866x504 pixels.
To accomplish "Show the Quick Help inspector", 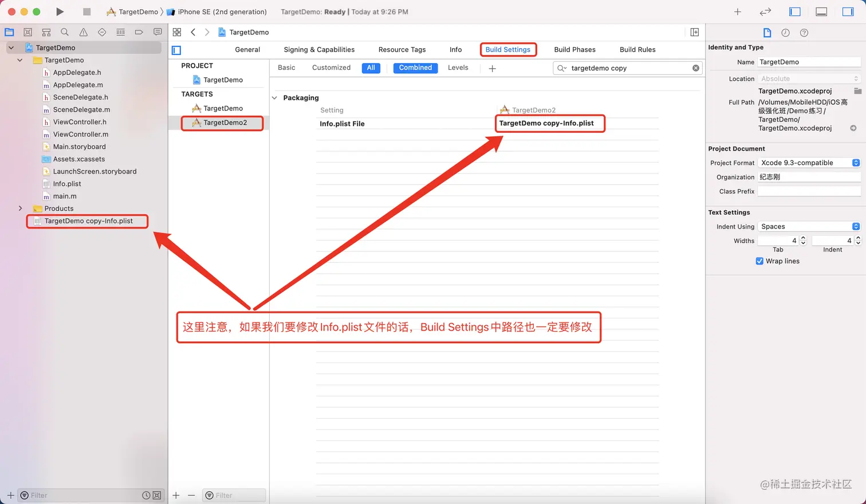I will [804, 33].
